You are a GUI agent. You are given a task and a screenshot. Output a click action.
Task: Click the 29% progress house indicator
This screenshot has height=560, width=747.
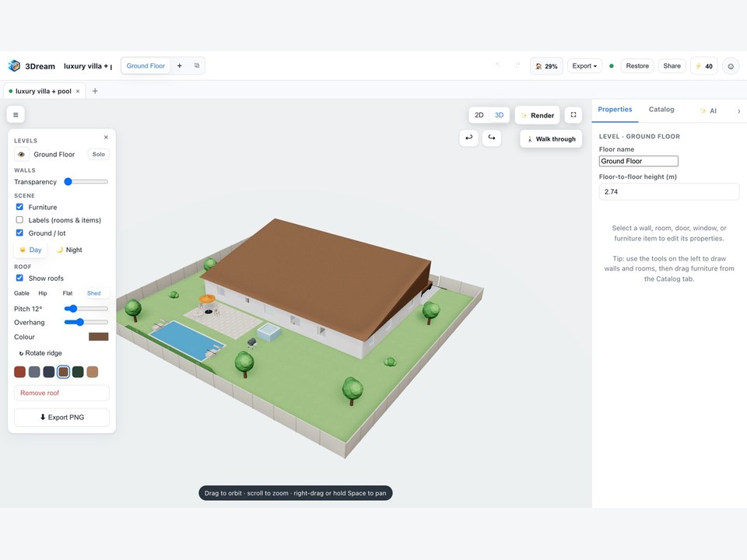click(546, 66)
